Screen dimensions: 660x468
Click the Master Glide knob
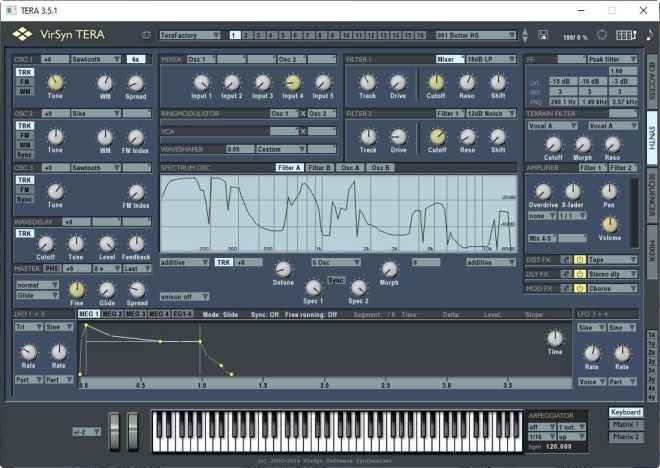107,290
